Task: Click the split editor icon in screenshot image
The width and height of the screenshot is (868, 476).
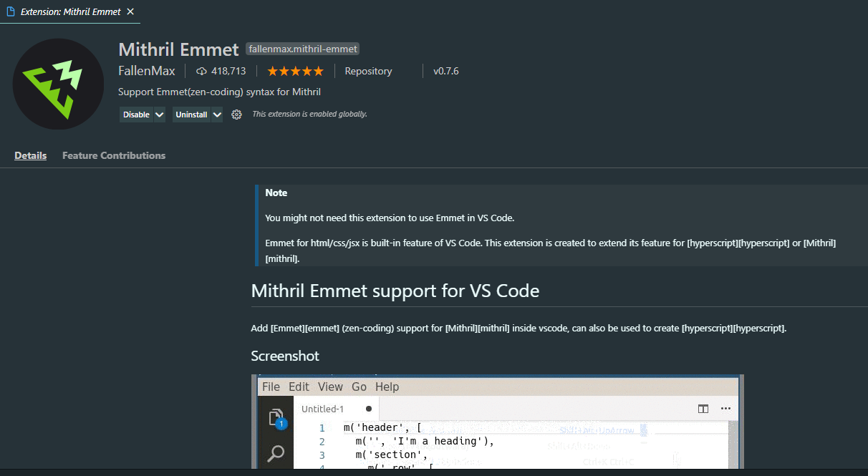Action: (x=703, y=409)
